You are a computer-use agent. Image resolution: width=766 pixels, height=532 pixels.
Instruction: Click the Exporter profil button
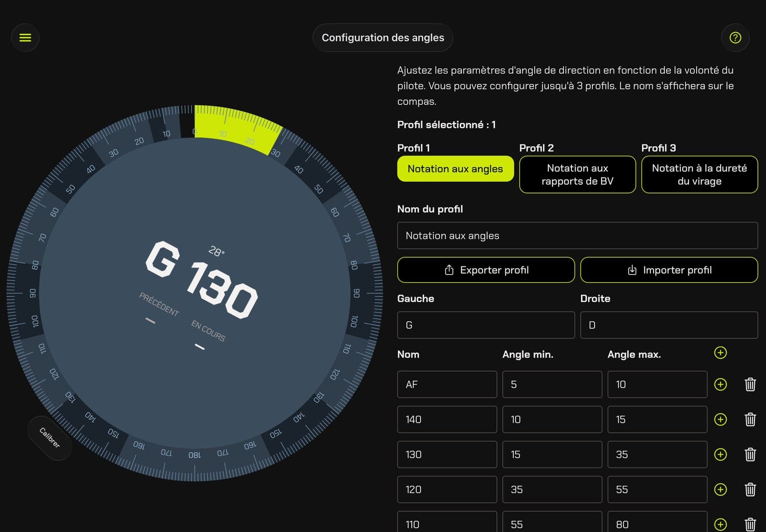tap(486, 270)
